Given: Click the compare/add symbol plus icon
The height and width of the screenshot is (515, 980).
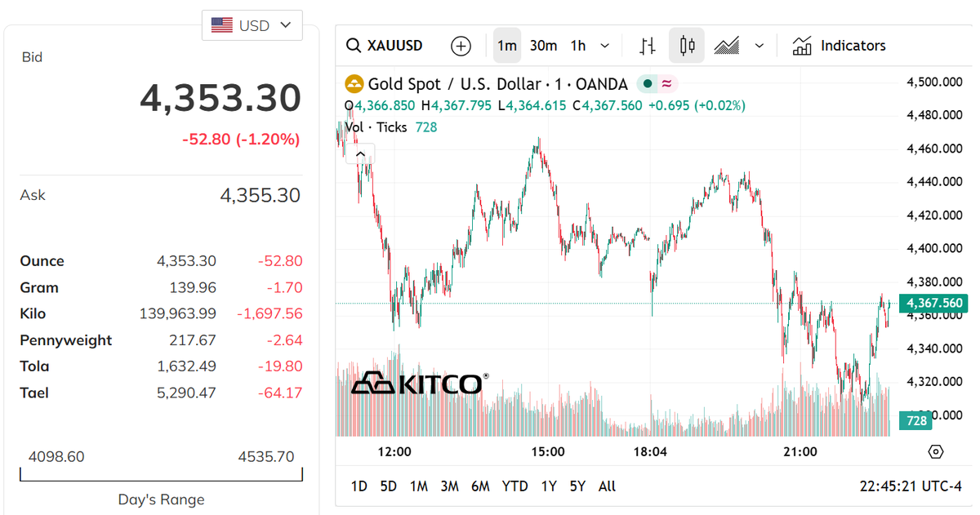Looking at the screenshot, I should [461, 46].
